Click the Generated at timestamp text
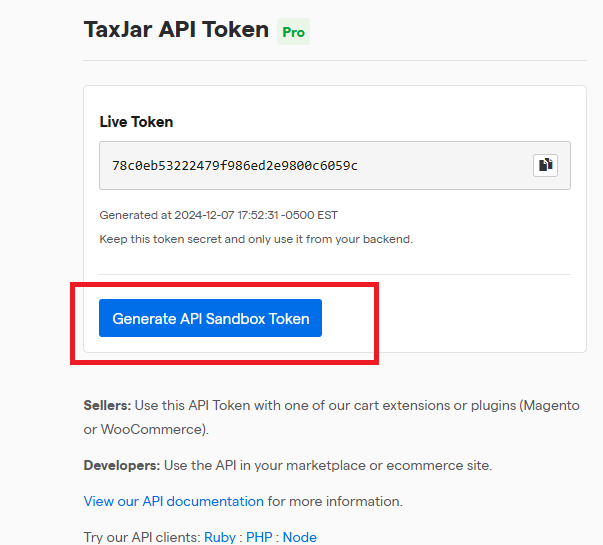This screenshot has height=545, width=603. click(218, 215)
